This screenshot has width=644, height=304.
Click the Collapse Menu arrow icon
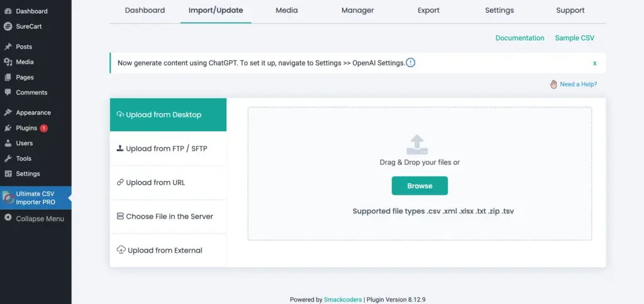pos(8,218)
